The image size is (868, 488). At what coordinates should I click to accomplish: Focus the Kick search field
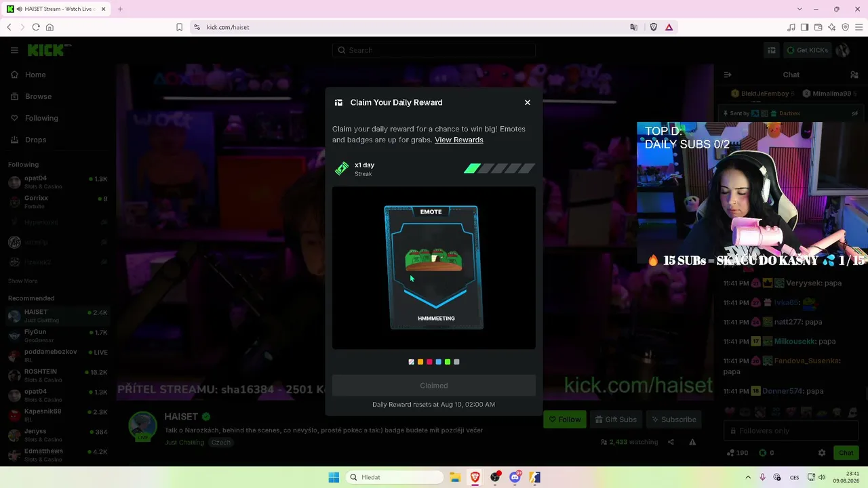[x=434, y=50]
